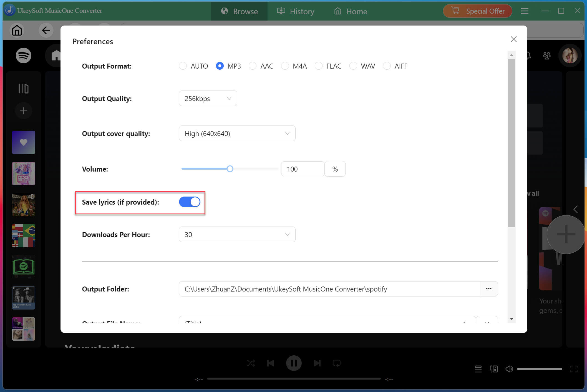Open the hamburger menu in title bar

tap(524, 11)
